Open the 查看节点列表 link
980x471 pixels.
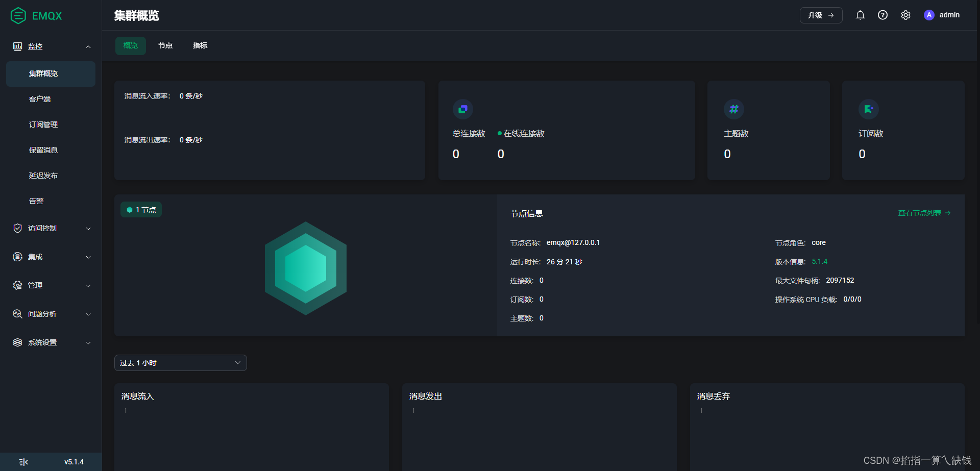tap(924, 213)
